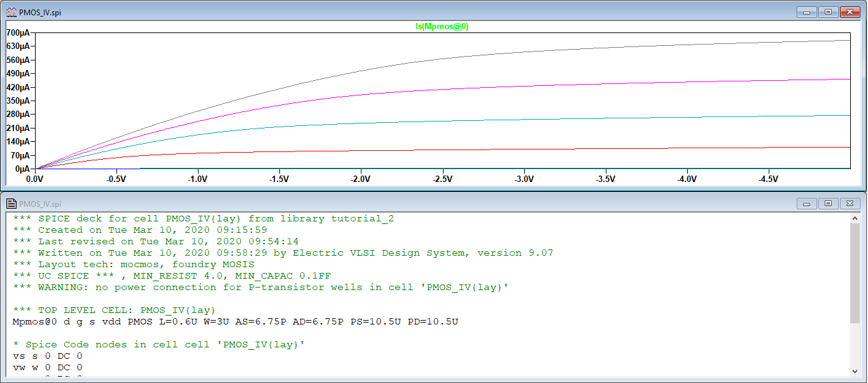Minimize the waveform plot window

tap(806, 11)
